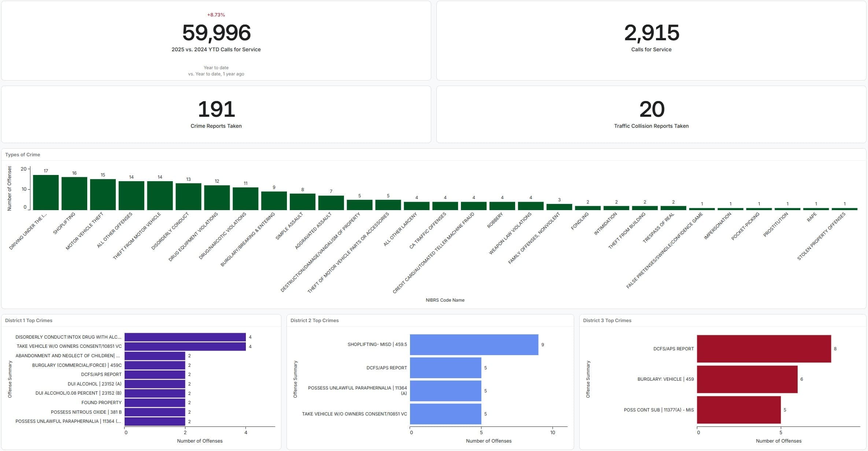Click the Burglary/Breaking & Entering bar

point(274,201)
